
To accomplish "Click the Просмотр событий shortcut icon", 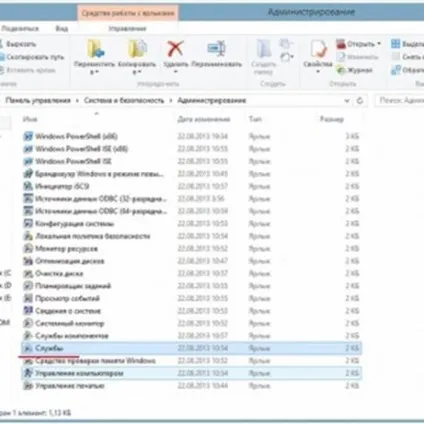I will [28, 298].
